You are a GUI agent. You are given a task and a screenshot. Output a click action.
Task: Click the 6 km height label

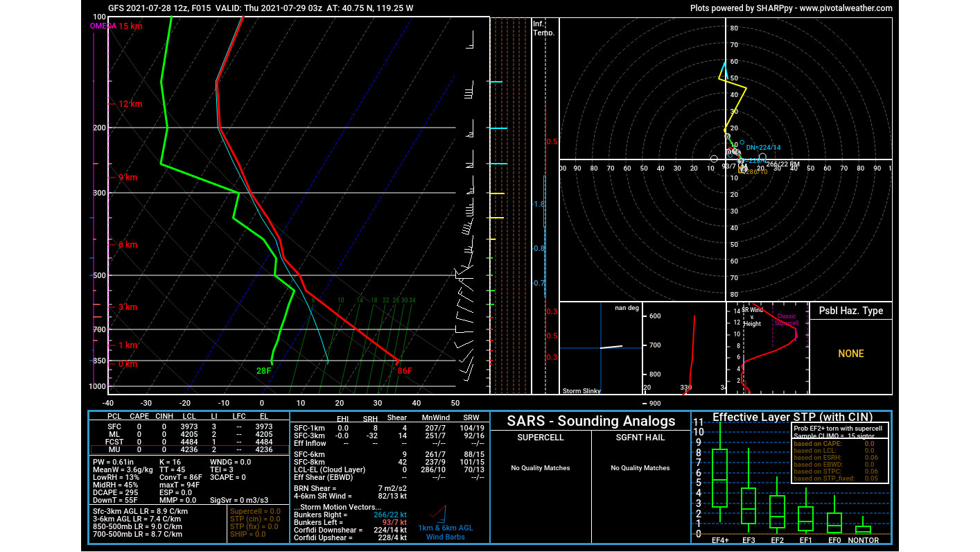128,245
